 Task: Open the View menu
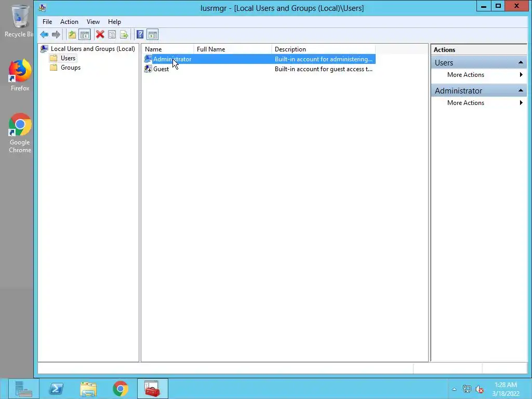93,22
